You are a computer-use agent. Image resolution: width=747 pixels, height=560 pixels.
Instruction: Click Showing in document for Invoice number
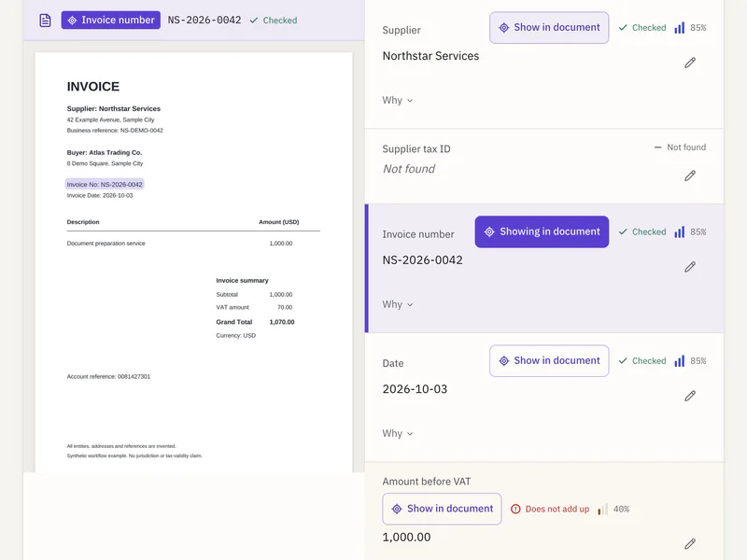(542, 231)
